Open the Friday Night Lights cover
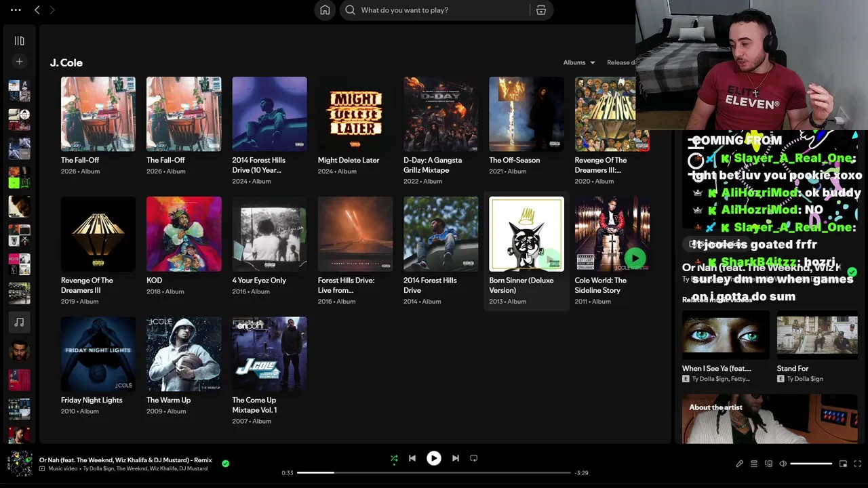Image resolution: width=868 pixels, height=488 pixels. tap(98, 354)
